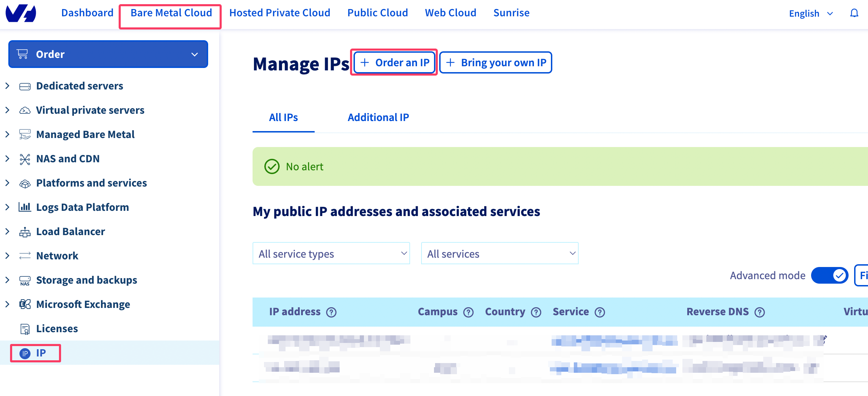Click the OVH logo icon
Image resolution: width=868 pixels, height=396 pixels.
click(21, 13)
